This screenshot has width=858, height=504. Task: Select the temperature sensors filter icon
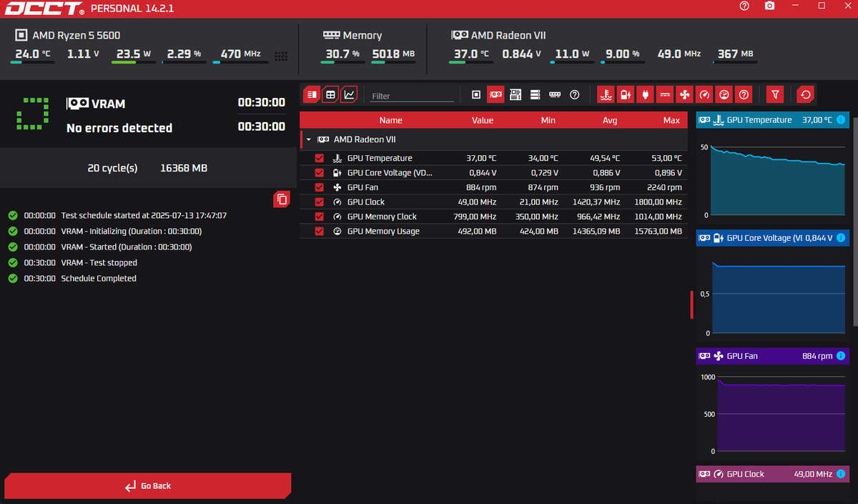[606, 94]
